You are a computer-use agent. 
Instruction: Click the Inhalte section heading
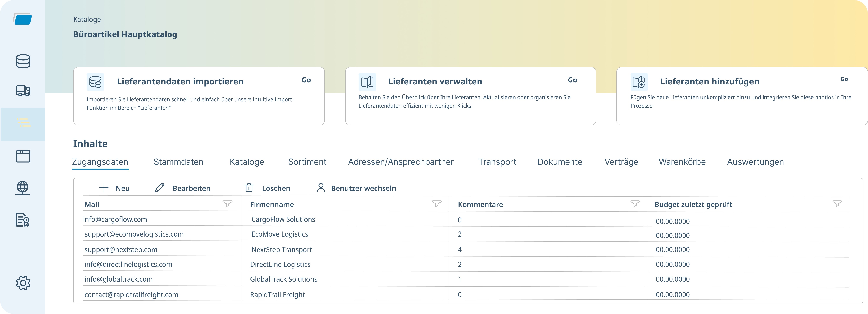coord(90,144)
